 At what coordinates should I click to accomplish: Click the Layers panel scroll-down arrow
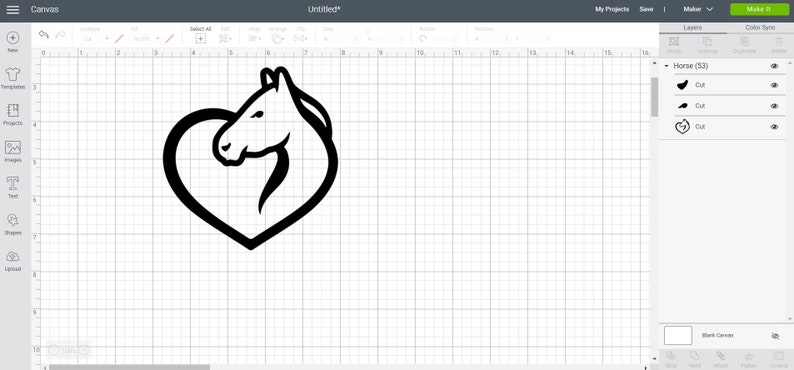[790, 319]
